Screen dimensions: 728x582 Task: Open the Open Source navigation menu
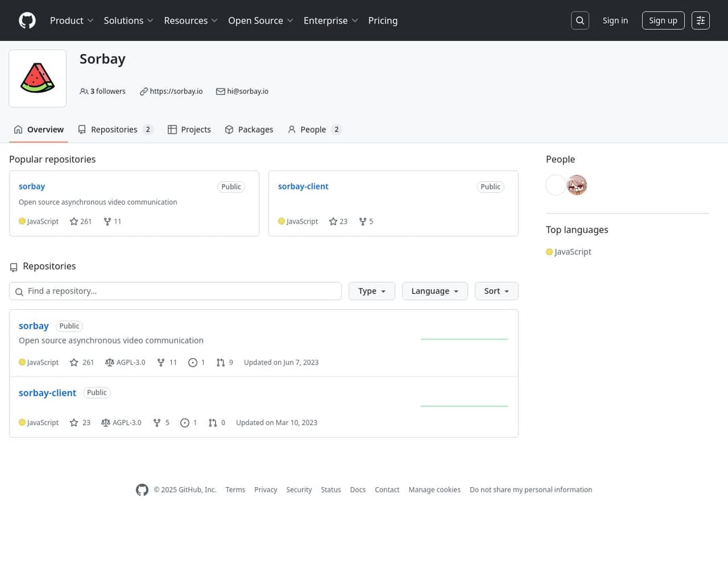pyautogui.click(x=260, y=21)
